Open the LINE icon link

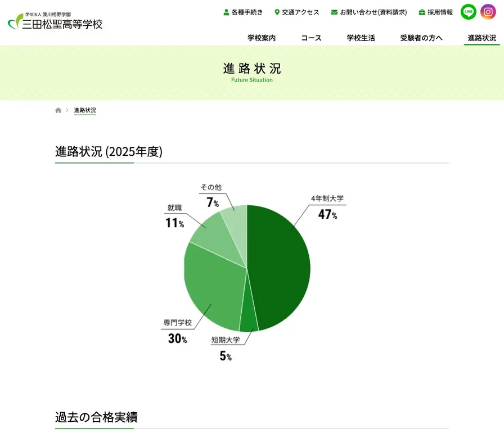coord(469,12)
